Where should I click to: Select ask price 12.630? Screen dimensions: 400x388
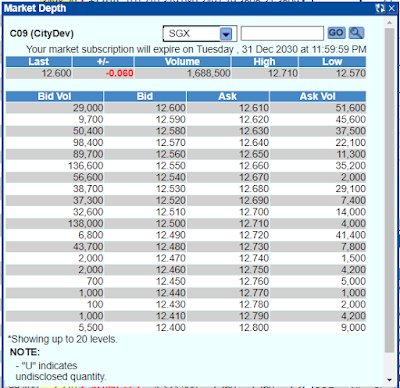[254, 131]
